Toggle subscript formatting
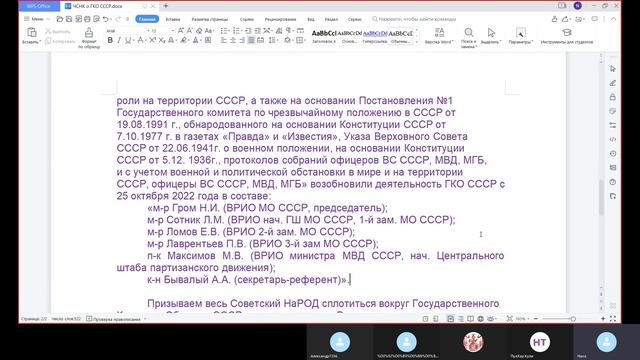640x360 pixels. tap(161, 40)
